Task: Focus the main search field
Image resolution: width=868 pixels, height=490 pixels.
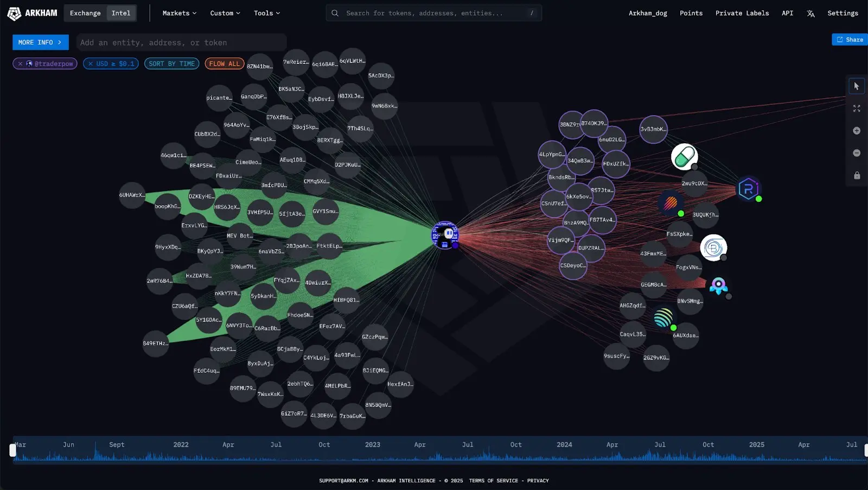Action: coord(433,13)
